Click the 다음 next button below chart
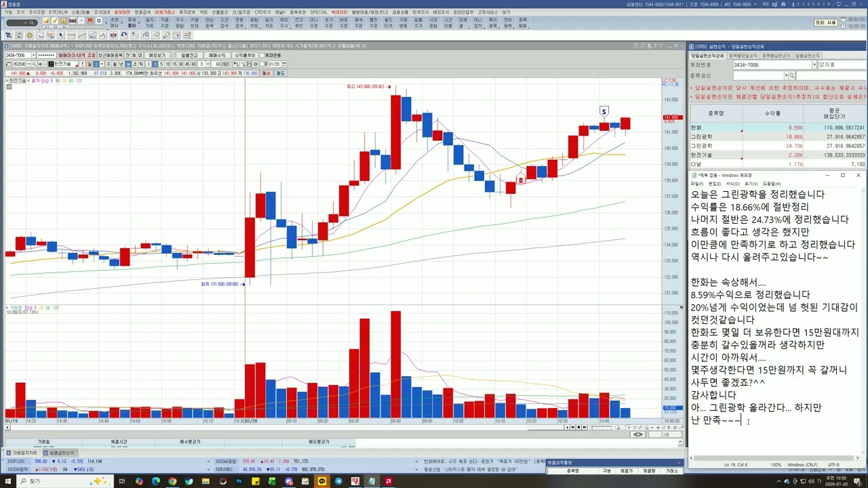The height and width of the screenshot is (488, 868). [x=665, y=434]
